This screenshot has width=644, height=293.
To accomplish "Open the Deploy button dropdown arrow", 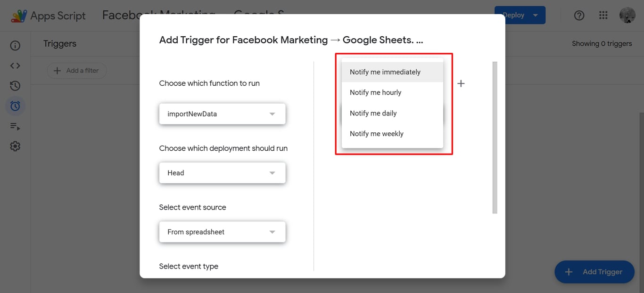I will coord(536,16).
